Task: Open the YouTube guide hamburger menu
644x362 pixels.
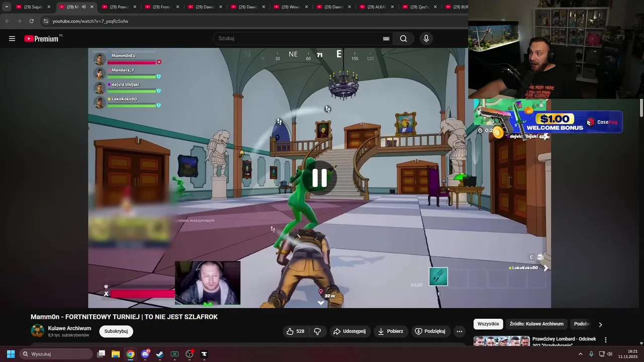Action: [x=12, y=39]
